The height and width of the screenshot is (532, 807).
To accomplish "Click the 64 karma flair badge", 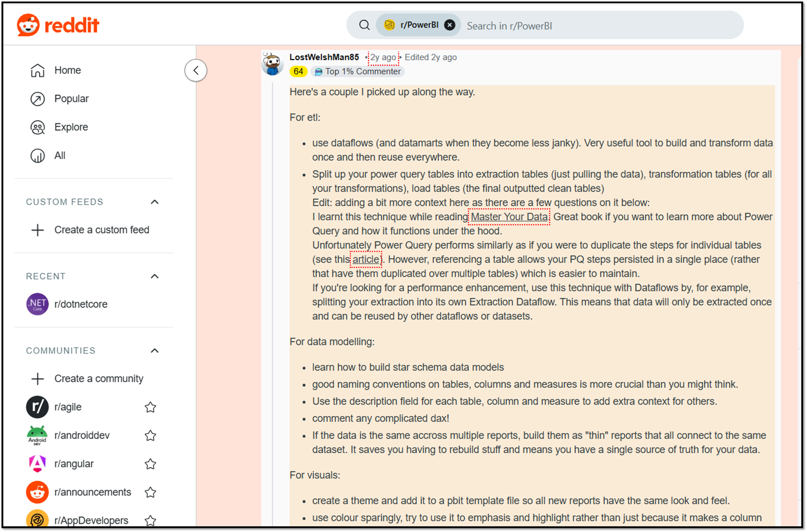I will tap(298, 71).
